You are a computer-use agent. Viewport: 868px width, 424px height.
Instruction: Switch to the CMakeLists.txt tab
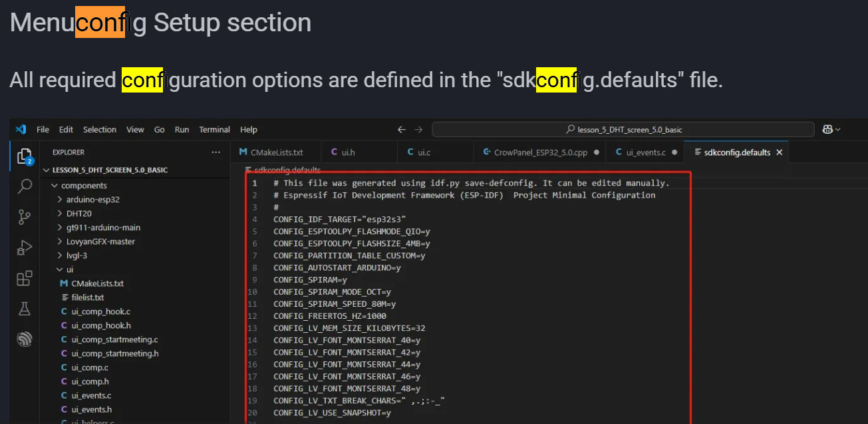click(x=276, y=152)
